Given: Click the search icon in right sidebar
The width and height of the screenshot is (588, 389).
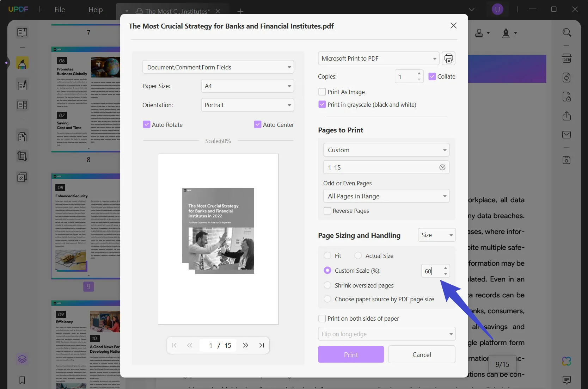Looking at the screenshot, I should [x=566, y=33].
